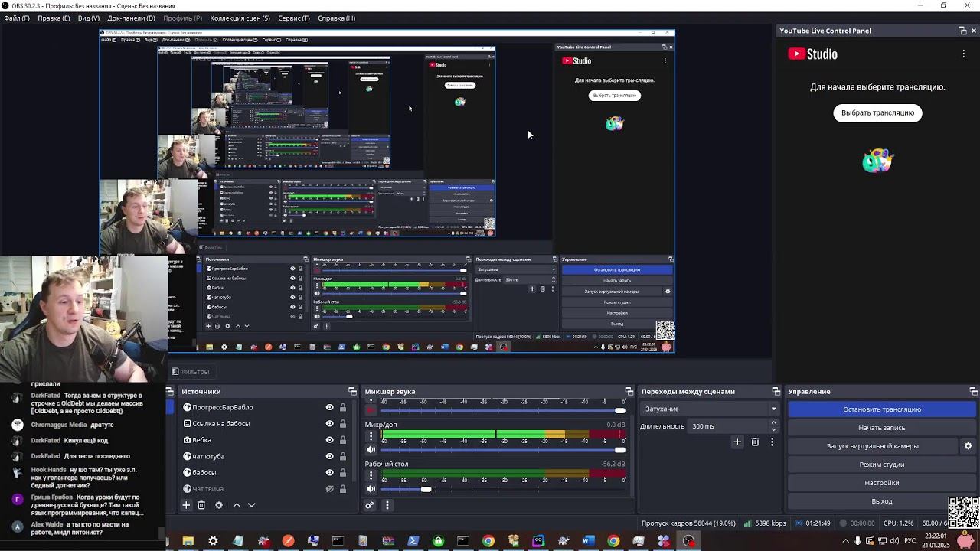Hide the Вебка source with eye icon
This screenshot has width=980, height=551.
pyautogui.click(x=330, y=440)
